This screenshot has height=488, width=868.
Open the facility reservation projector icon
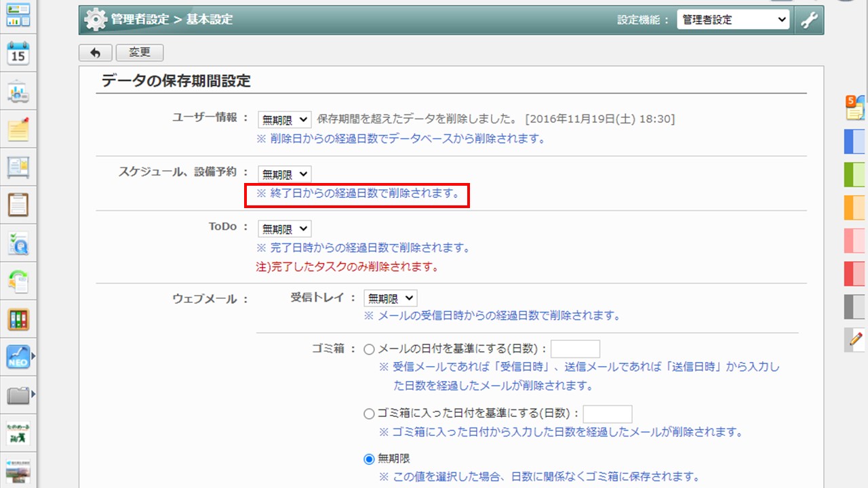pos(18,91)
